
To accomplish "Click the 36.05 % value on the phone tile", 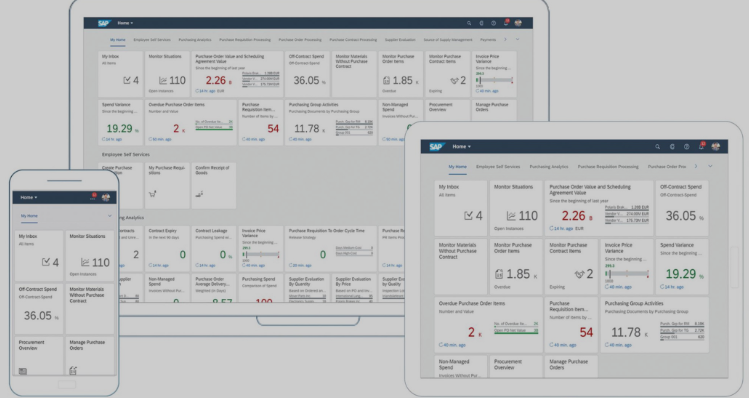I will point(41,316).
